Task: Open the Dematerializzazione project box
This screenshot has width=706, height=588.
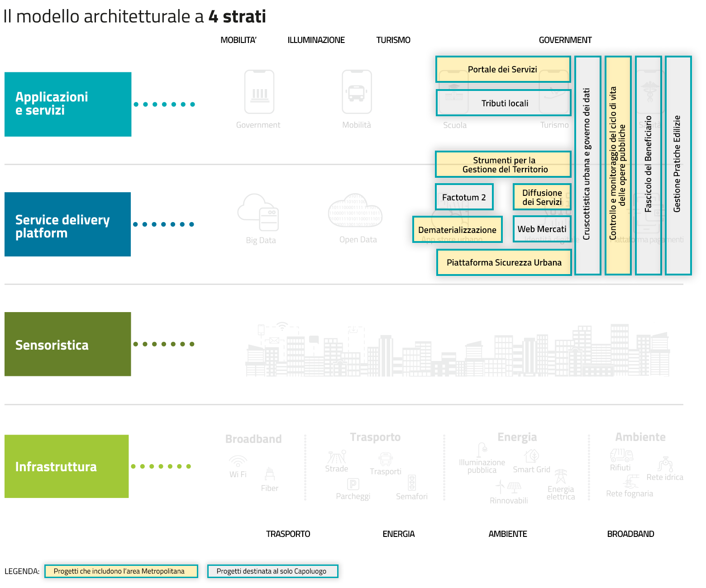Action: [457, 230]
